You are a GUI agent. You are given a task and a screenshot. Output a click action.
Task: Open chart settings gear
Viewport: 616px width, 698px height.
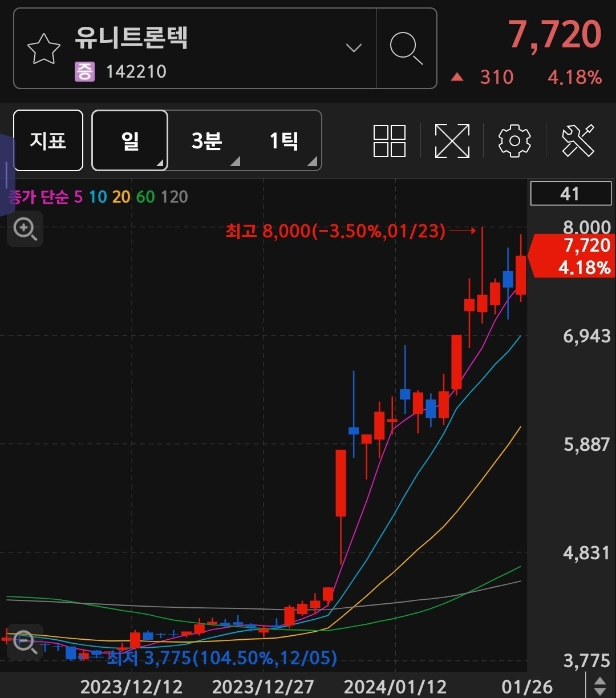click(514, 140)
